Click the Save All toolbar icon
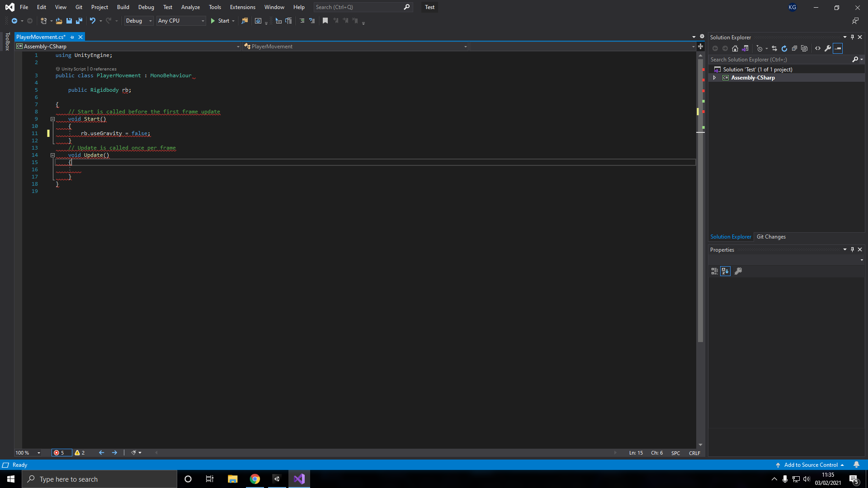The image size is (868, 488). coord(79,21)
